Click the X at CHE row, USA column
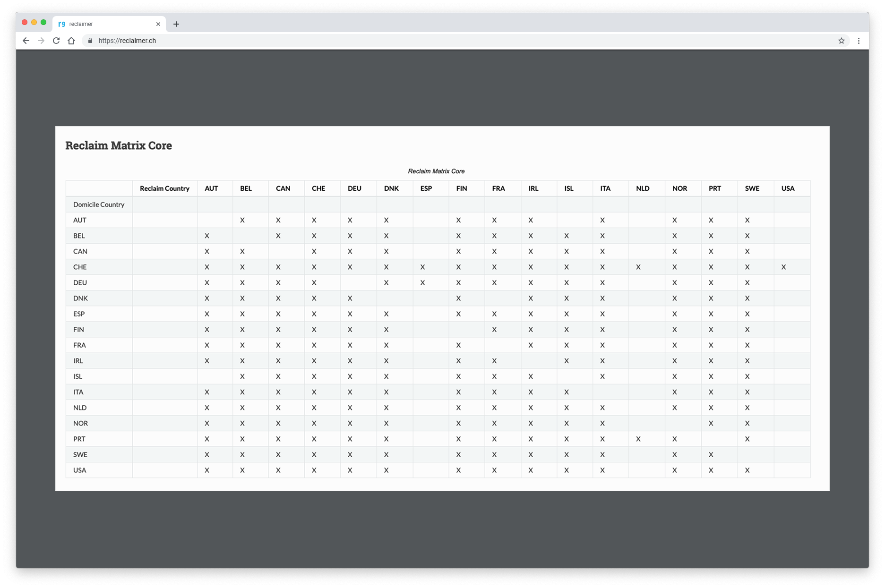The image size is (885, 588). 783,267
